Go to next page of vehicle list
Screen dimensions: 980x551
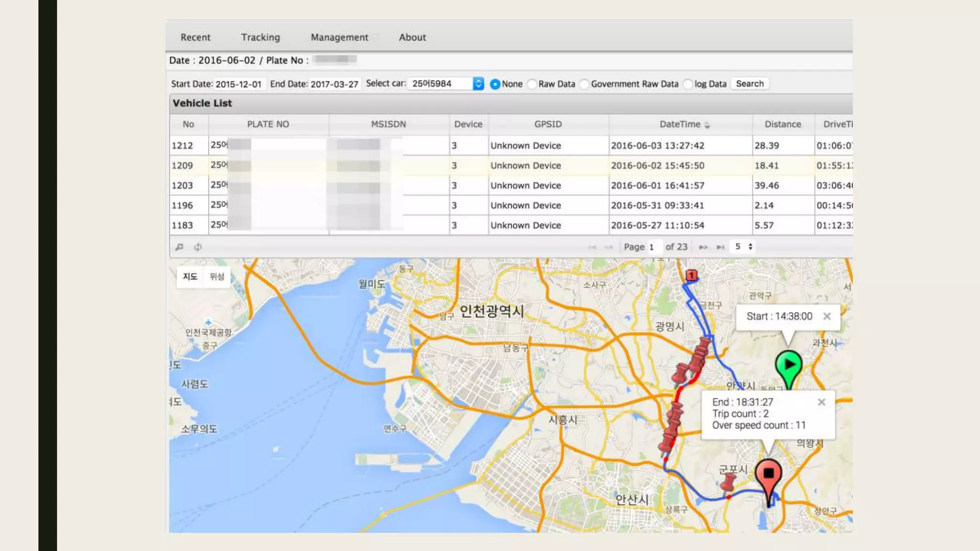[x=703, y=247]
